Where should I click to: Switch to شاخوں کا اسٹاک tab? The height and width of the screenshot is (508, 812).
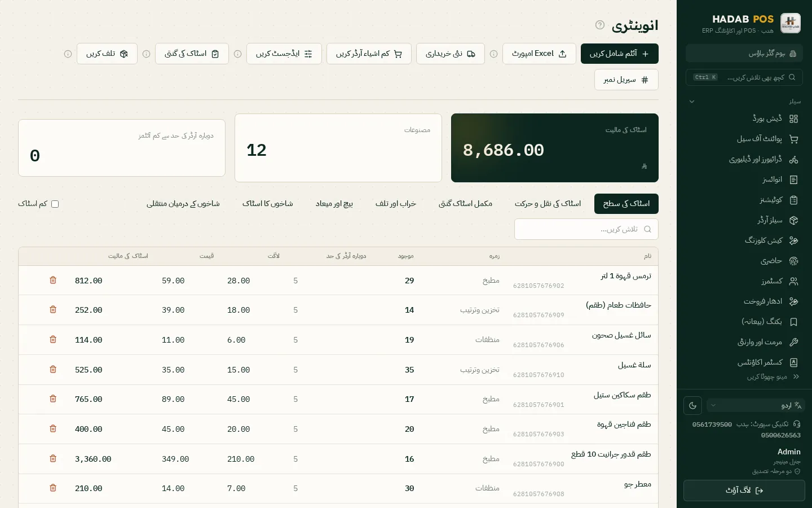(268, 204)
